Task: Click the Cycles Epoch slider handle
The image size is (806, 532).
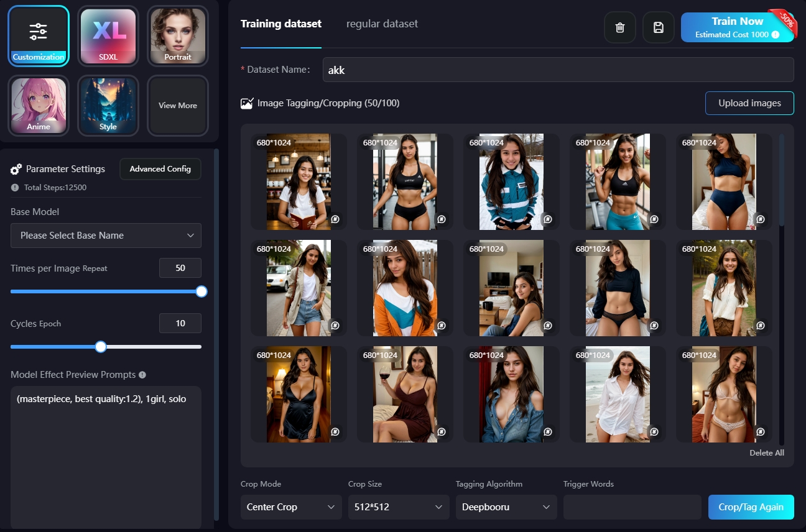Action: click(x=101, y=347)
